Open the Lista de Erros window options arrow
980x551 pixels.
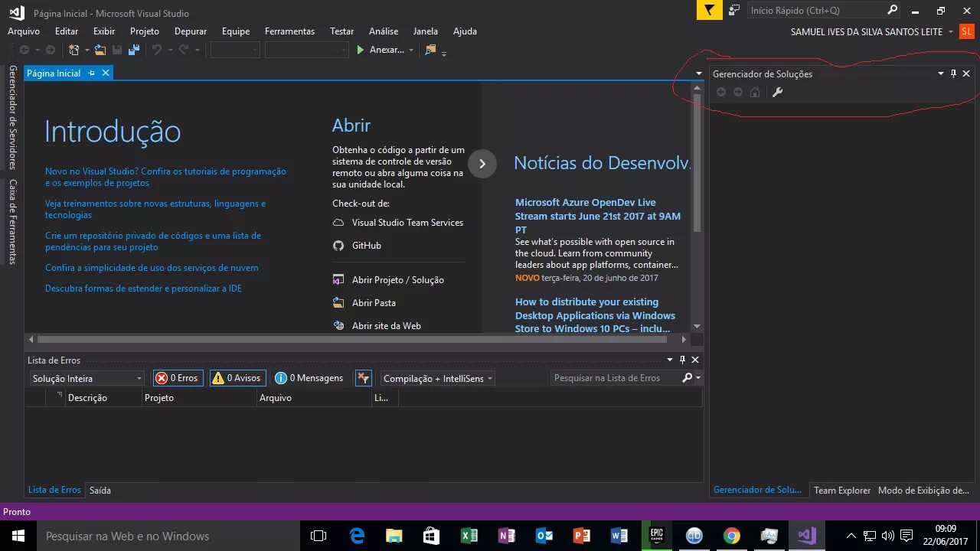tap(670, 360)
